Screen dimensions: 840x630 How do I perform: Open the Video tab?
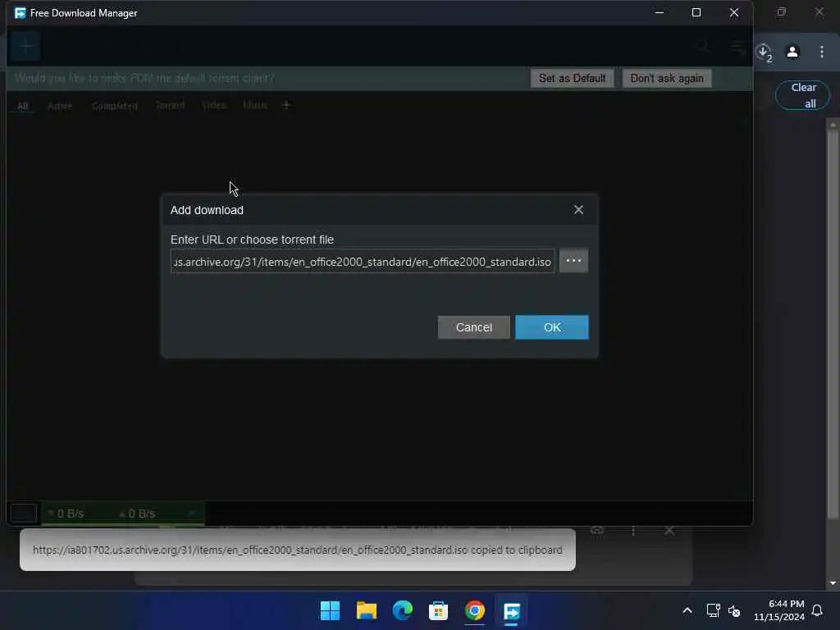[x=214, y=106]
